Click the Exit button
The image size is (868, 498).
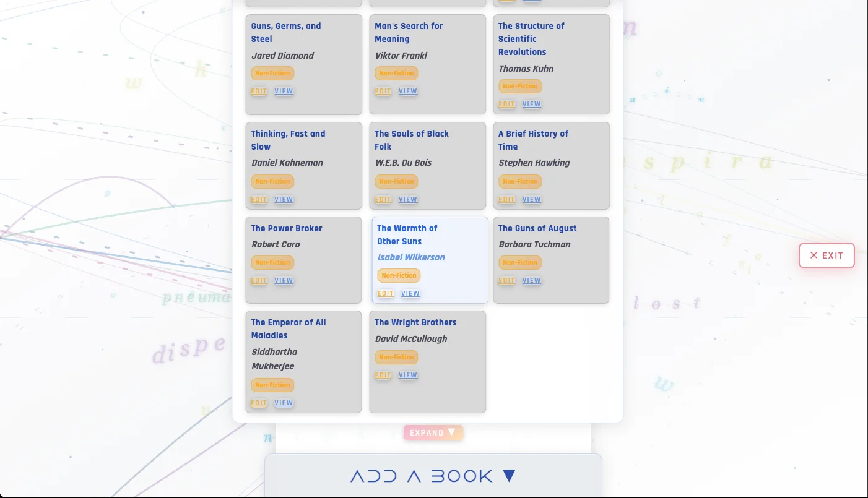tap(827, 255)
